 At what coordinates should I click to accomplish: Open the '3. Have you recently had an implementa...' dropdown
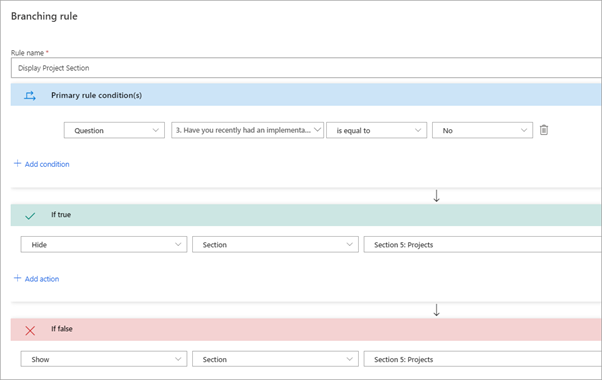(x=247, y=130)
